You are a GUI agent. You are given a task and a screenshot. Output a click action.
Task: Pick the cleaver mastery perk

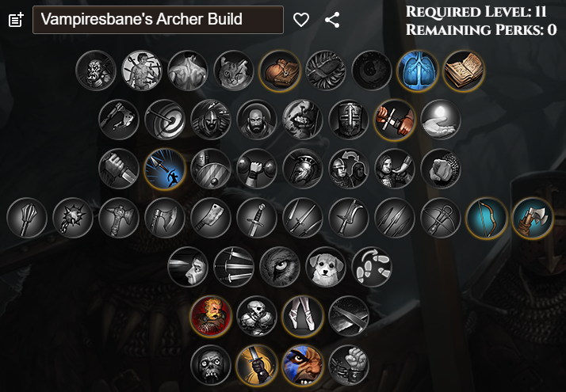click(211, 218)
